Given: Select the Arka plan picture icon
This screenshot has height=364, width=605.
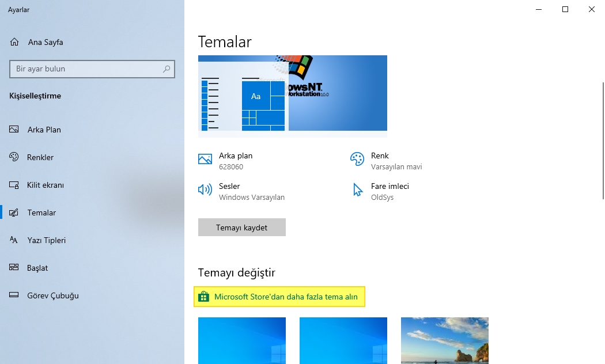Looking at the screenshot, I should 204,158.
